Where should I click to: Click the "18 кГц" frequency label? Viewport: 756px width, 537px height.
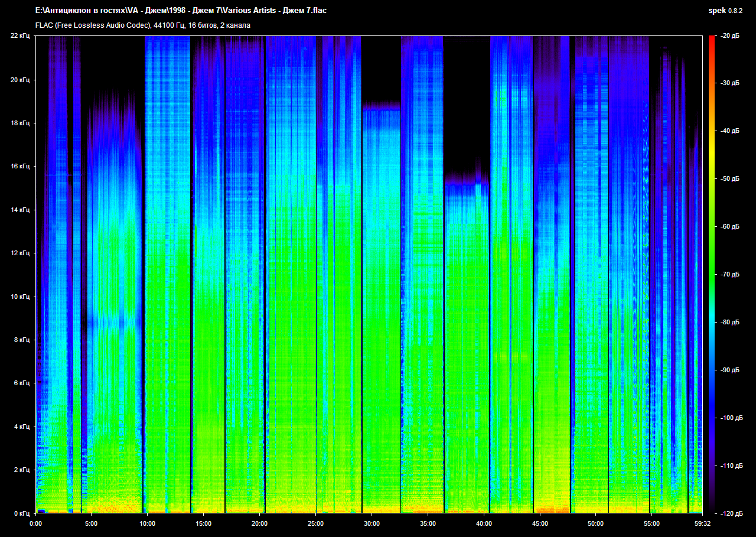click(20, 123)
